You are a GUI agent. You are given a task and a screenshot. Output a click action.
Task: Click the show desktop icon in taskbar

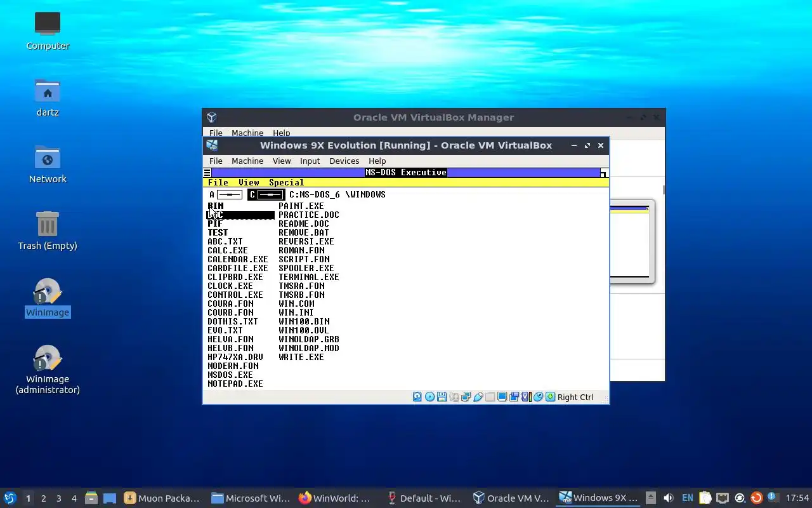pyautogui.click(x=109, y=498)
